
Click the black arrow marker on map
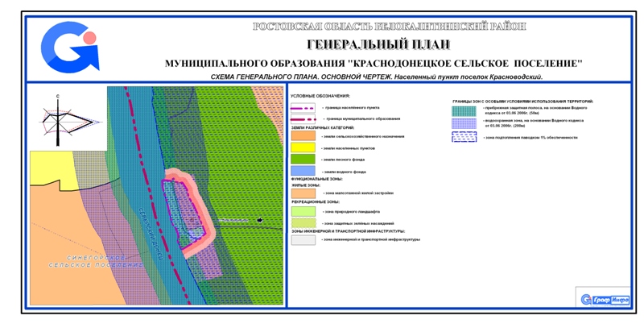(x=259, y=219)
